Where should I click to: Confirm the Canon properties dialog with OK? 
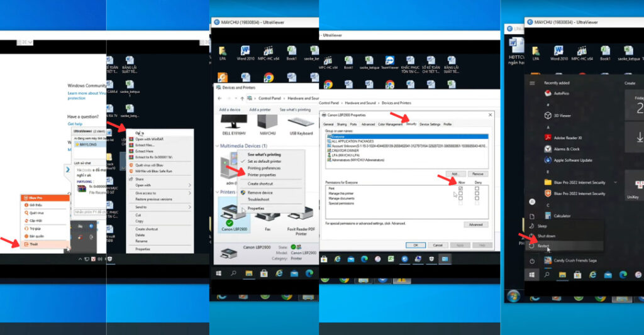click(416, 245)
